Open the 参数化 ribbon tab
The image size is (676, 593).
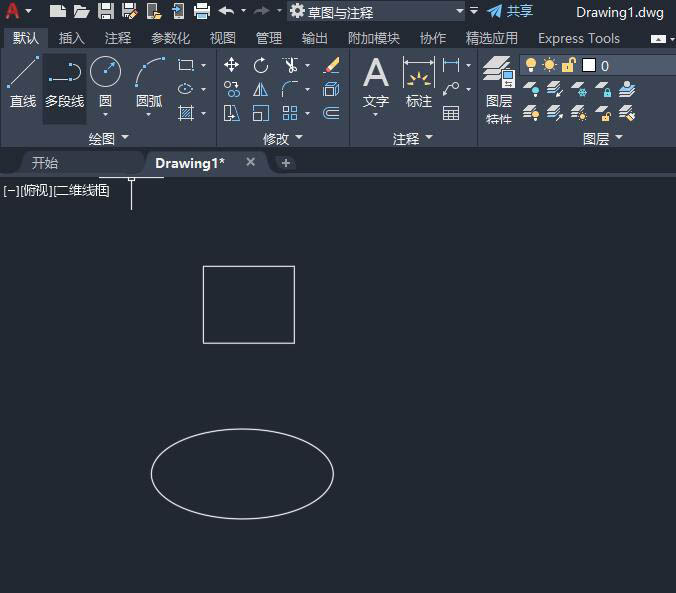(x=170, y=38)
